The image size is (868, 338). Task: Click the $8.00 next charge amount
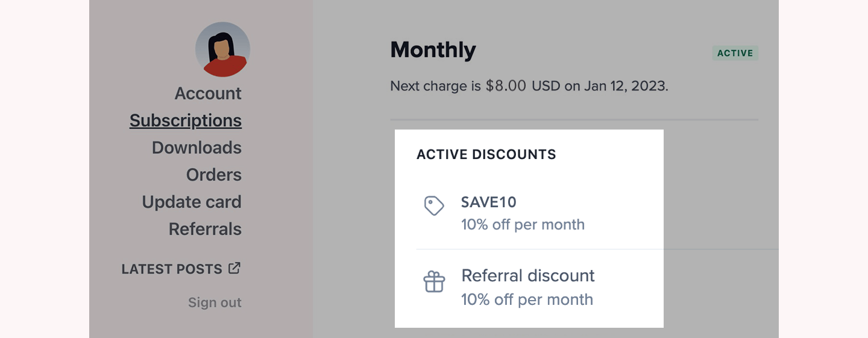[506, 86]
